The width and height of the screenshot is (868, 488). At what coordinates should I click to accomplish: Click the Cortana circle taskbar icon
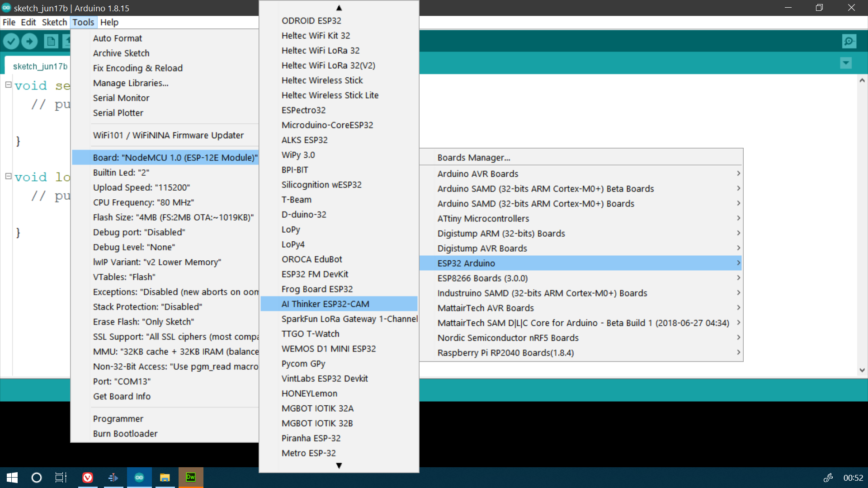[37, 478]
